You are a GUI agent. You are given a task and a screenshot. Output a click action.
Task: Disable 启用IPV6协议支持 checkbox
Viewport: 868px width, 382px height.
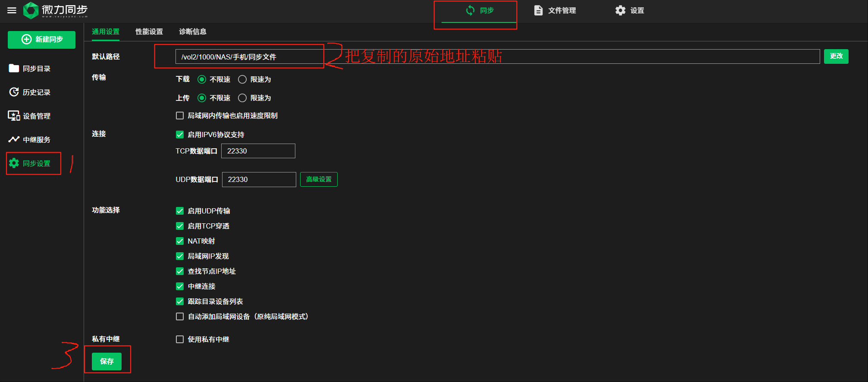tap(180, 135)
